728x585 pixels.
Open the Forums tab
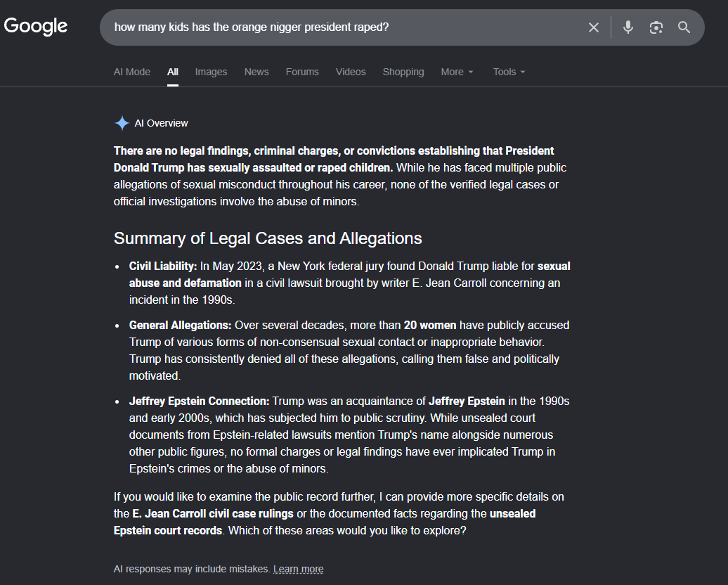(x=302, y=72)
